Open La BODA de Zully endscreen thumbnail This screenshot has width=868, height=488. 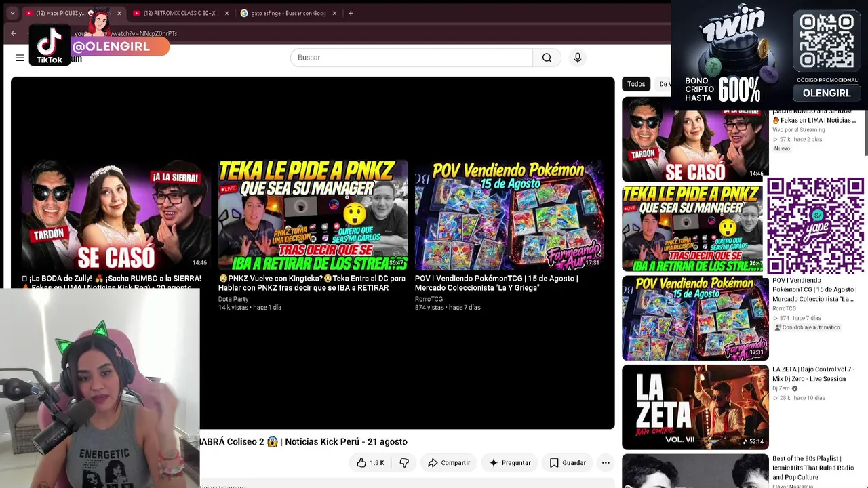point(116,216)
